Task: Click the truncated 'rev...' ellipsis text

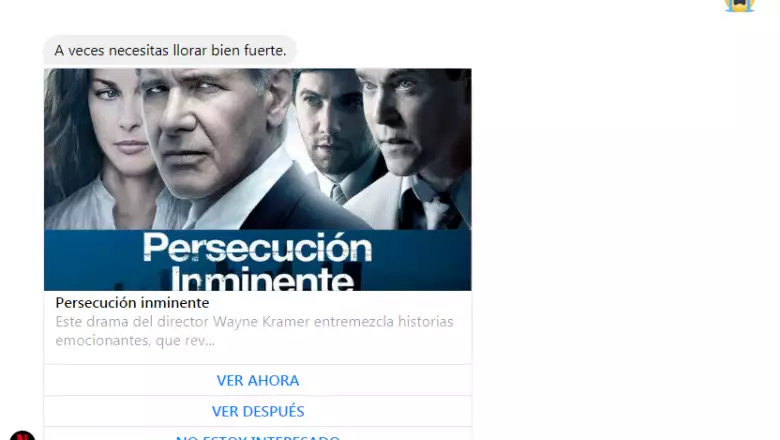Action: [x=199, y=341]
